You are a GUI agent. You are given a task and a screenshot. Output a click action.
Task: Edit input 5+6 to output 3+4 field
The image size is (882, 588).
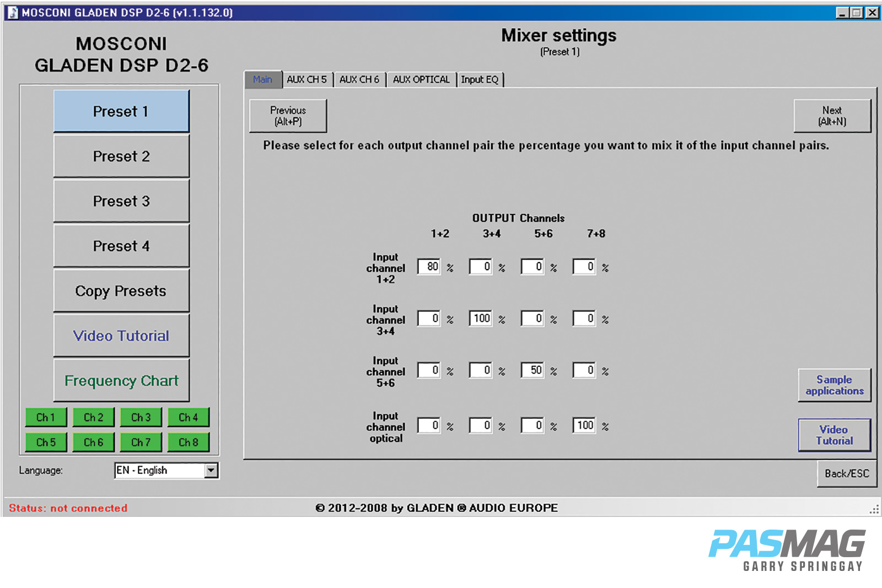[481, 370]
